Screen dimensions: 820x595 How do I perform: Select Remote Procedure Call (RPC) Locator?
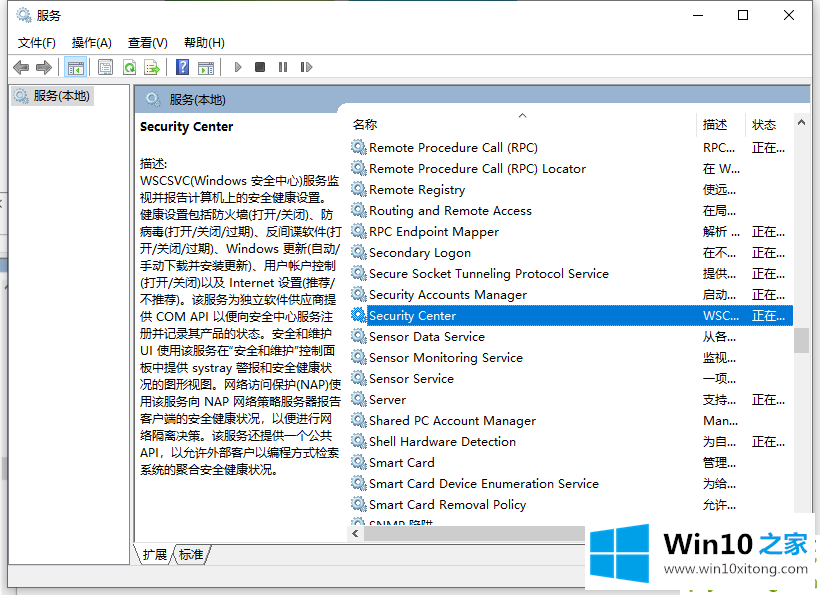coord(571,169)
